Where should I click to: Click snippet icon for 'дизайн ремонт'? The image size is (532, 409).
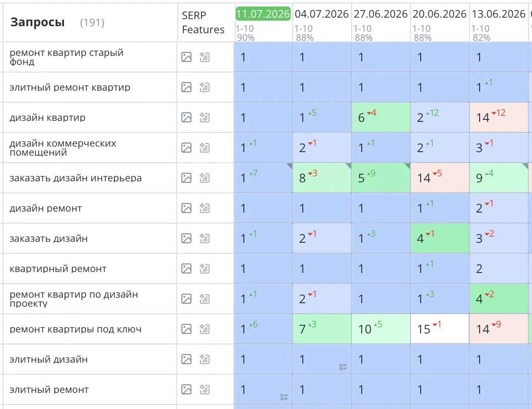[x=205, y=208]
